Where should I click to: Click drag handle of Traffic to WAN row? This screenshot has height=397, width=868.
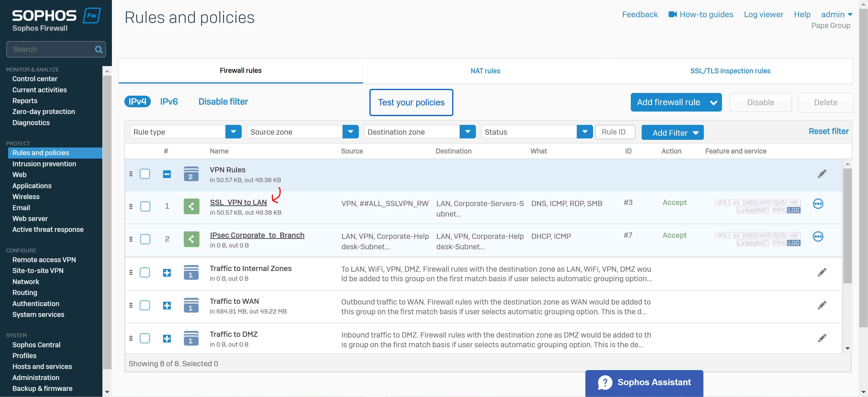[x=131, y=305]
